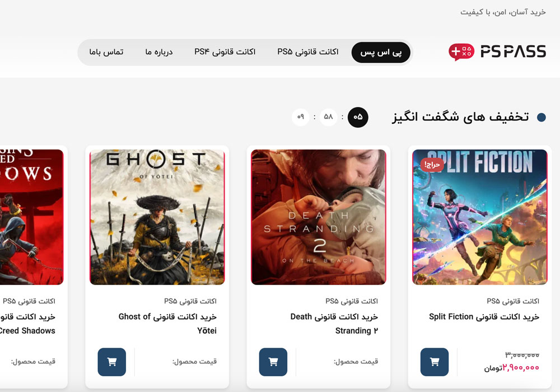
Task: Click PS5 category label above Death Stranding
Action: tap(352, 301)
